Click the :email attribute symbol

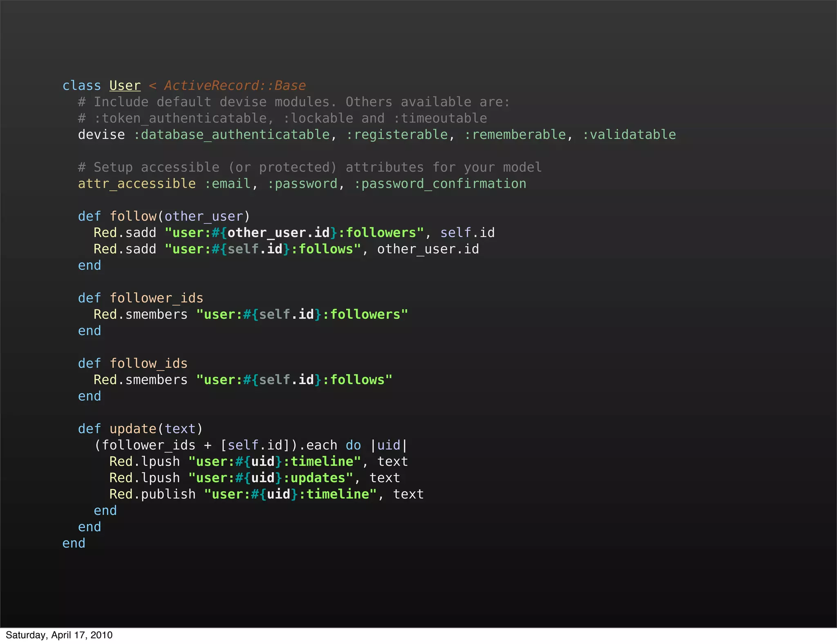tap(227, 183)
